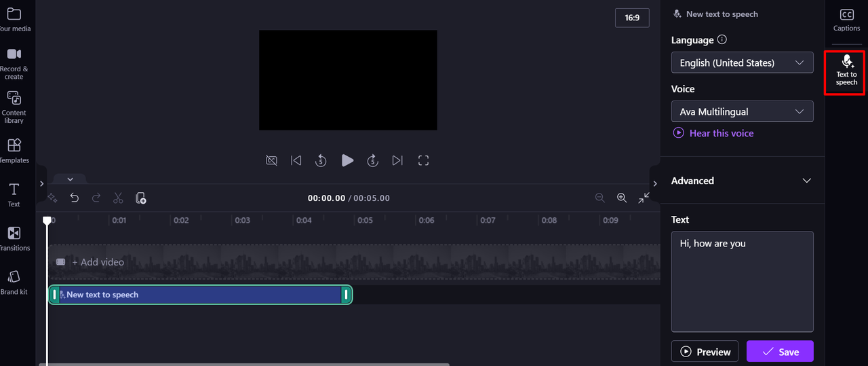Open the Voice dropdown Ava Multilingual
Image resolution: width=868 pixels, height=366 pixels.
point(742,111)
